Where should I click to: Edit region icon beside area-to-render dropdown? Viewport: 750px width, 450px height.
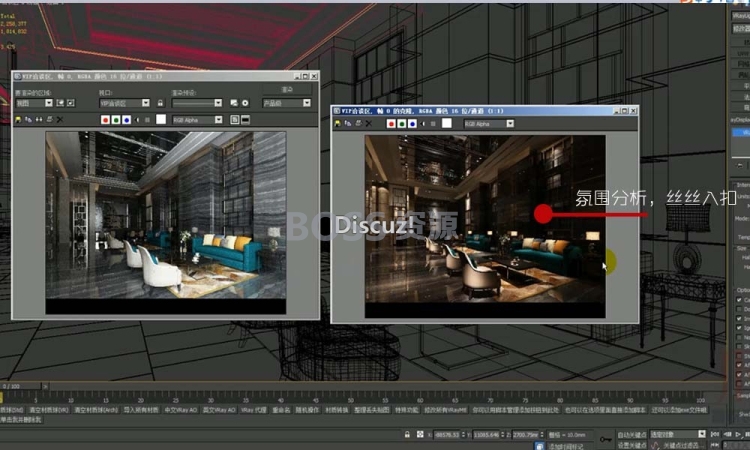pyautogui.click(x=60, y=103)
